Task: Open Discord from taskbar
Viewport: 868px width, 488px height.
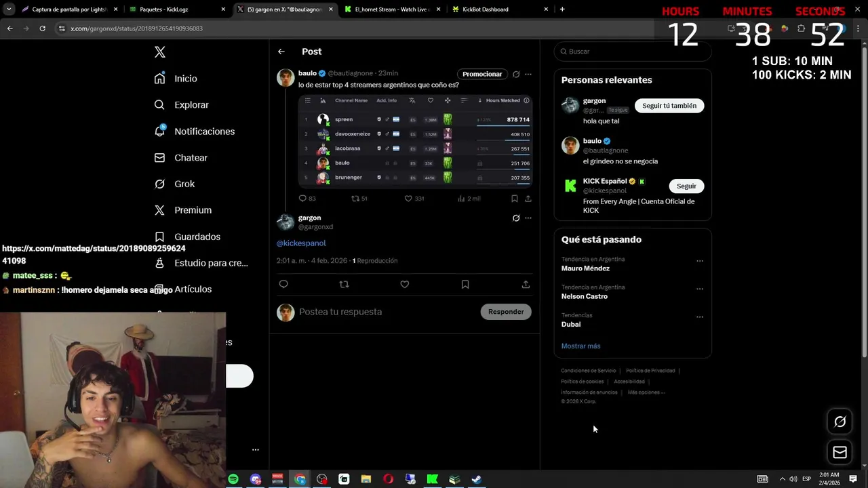Action: click(256, 479)
